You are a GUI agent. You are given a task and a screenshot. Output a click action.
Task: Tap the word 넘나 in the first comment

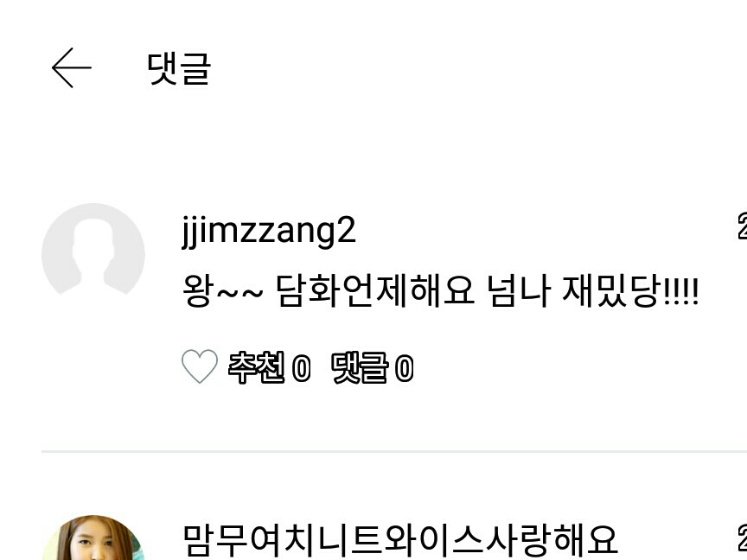(x=519, y=290)
